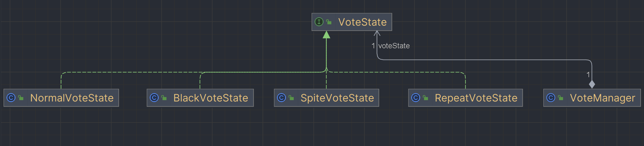Select the NormalVoteState class node
This screenshot has height=146, width=644.
click(61, 98)
